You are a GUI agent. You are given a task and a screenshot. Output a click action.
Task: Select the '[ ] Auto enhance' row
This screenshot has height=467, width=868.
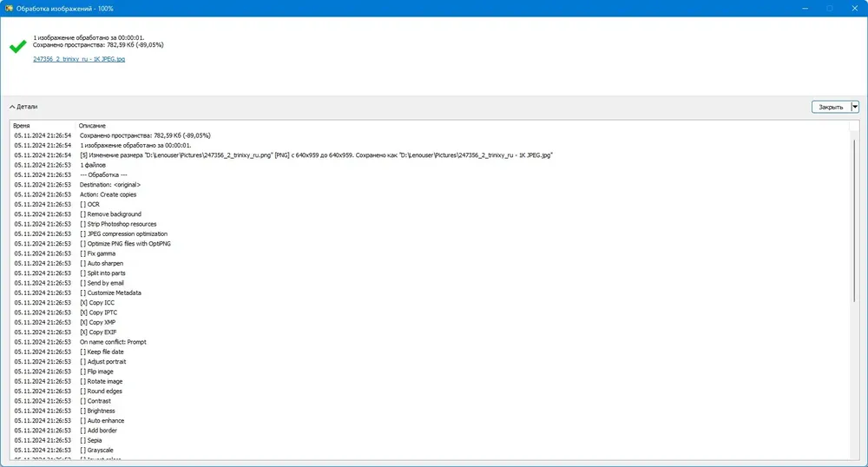point(430,420)
